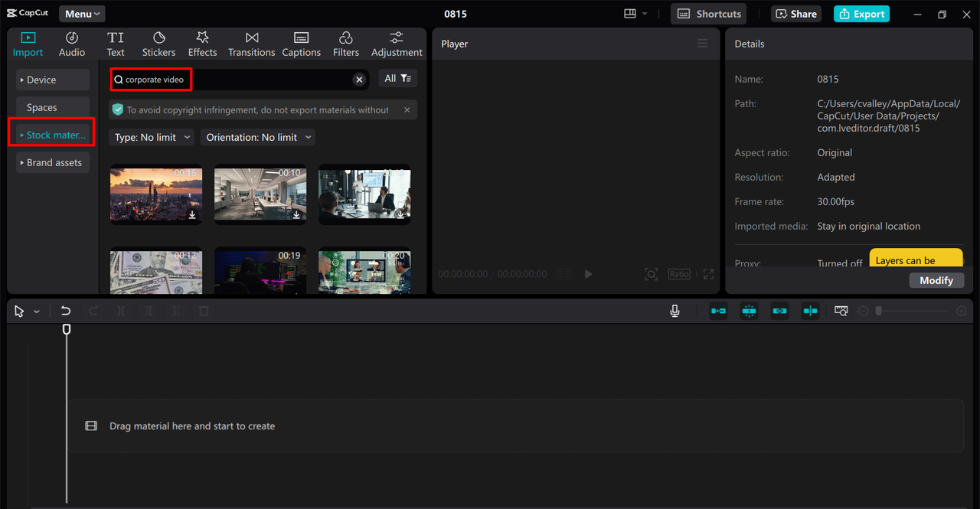Open the 'Orientation: No limit' dropdown
This screenshot has height=509, width=980.
pyautogui.click(x=258, y=137)
